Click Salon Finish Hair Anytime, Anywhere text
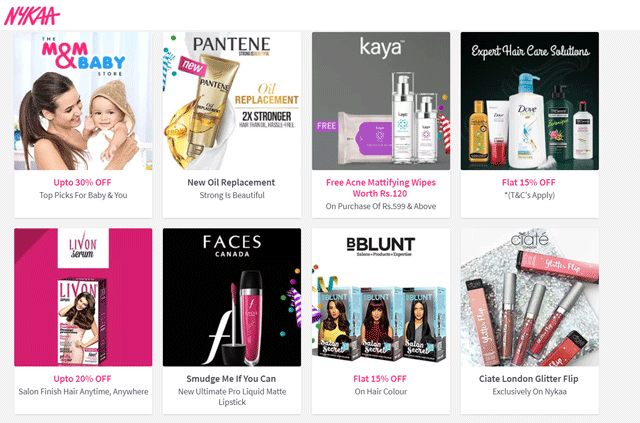Screen dimensions: 640x423 83,392
